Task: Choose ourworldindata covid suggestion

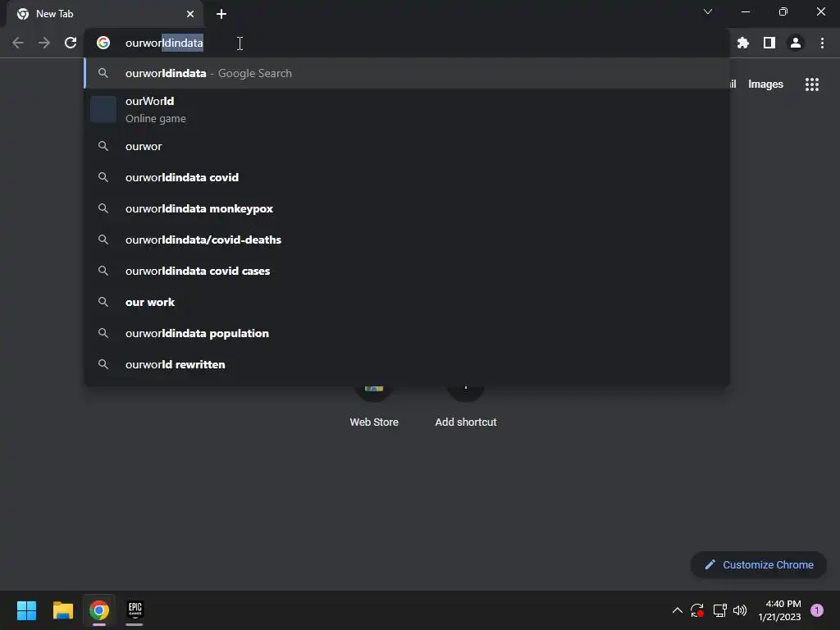Action: point(407,177)
